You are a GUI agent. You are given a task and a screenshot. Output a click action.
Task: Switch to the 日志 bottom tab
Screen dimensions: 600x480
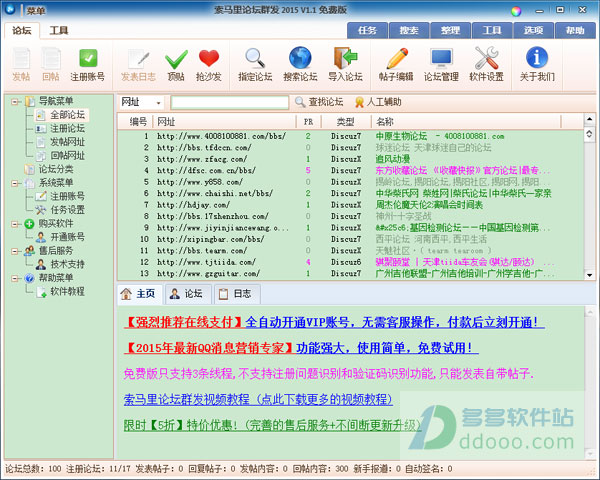coord(237,294)
